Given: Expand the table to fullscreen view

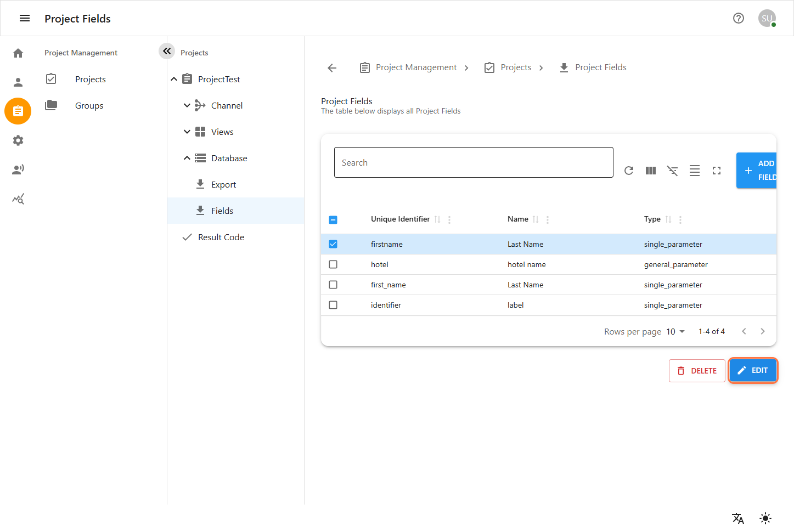Looking at the screenshot, I should point(717,171).
